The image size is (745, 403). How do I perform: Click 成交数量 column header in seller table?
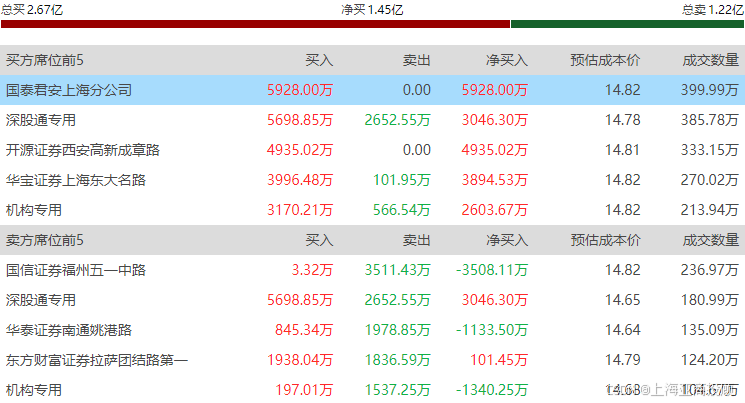click(x=711, y=240)
